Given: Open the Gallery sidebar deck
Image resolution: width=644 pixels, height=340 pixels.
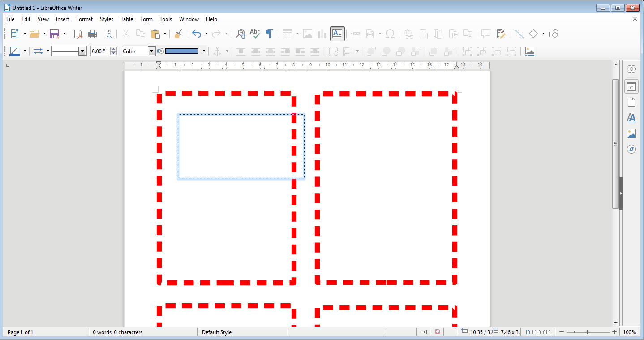Looking at the screenshot, I should 631,133.
